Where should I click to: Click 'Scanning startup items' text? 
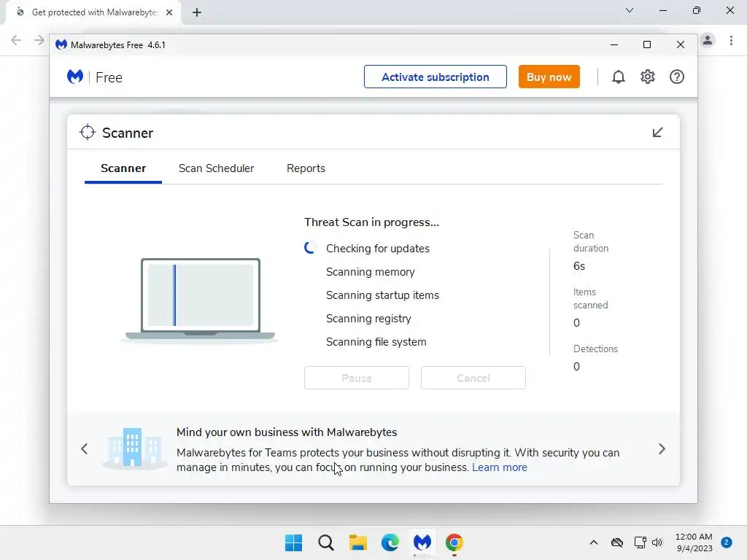(x=382, y=295)
